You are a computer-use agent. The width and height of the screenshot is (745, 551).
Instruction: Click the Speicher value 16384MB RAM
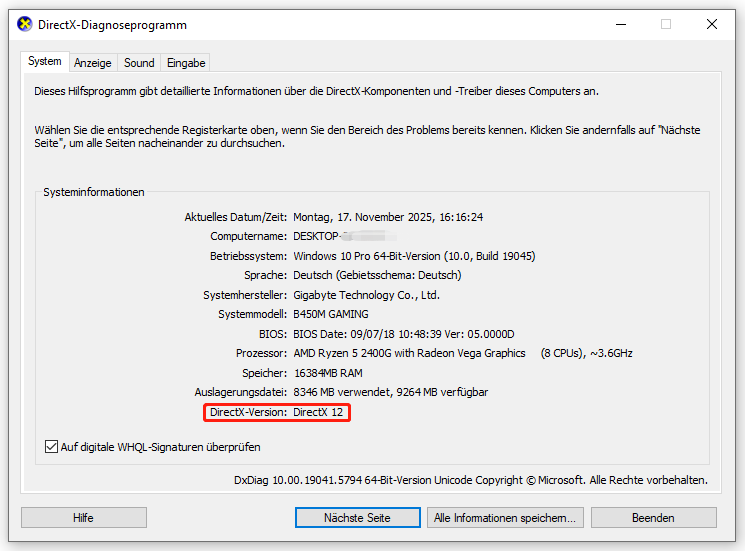pos(328,373)
